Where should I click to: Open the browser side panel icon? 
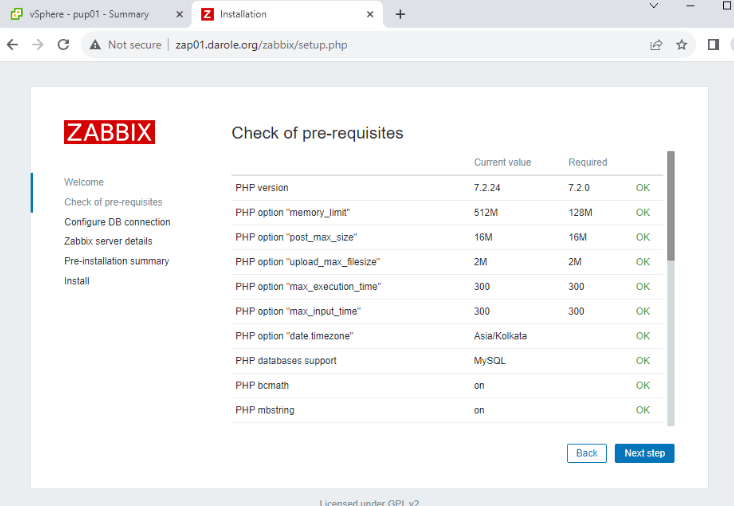pos(713,44)
